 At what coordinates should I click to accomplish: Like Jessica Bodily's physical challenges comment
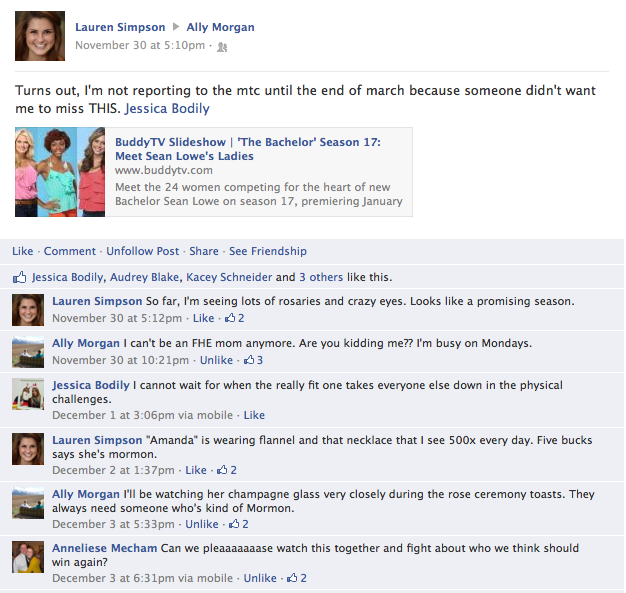point(254,415)
